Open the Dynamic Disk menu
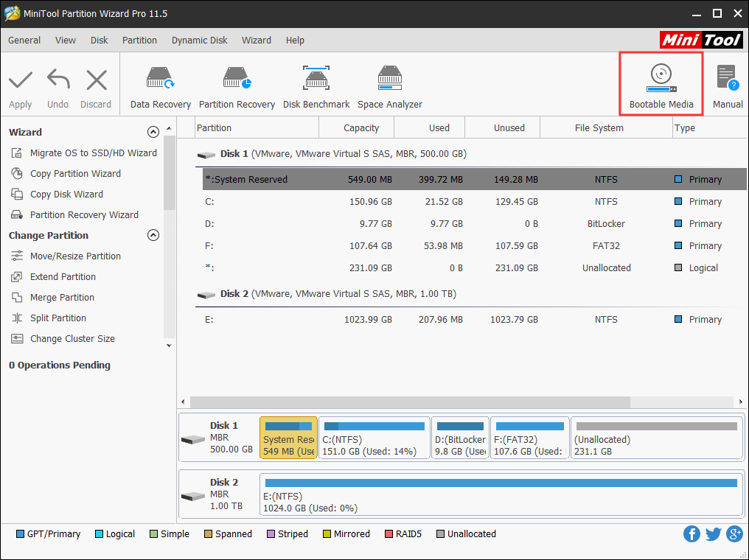The width and height of the screenshot is (749, 560). tap(200, 40)
